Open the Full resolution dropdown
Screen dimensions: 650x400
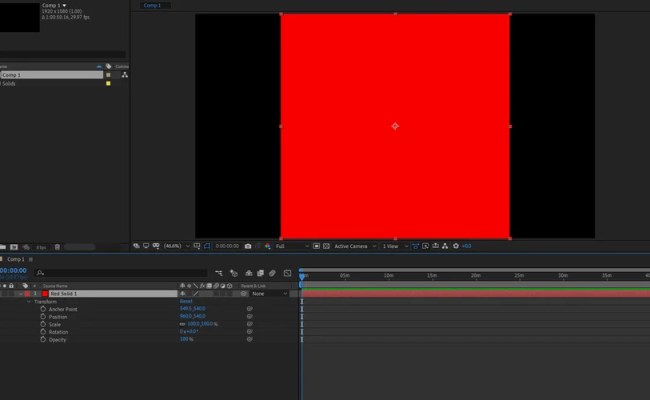click(x=292, y=246)
